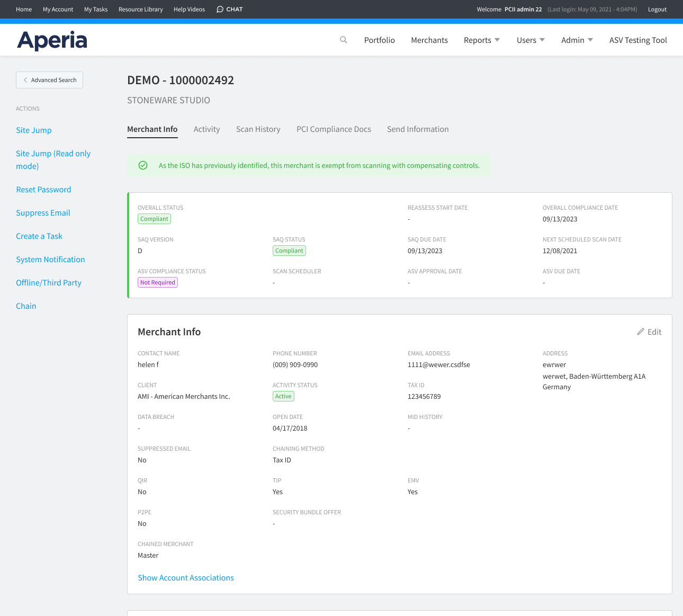
Task: Click the search magnifier icon
Action: [344, 40]
